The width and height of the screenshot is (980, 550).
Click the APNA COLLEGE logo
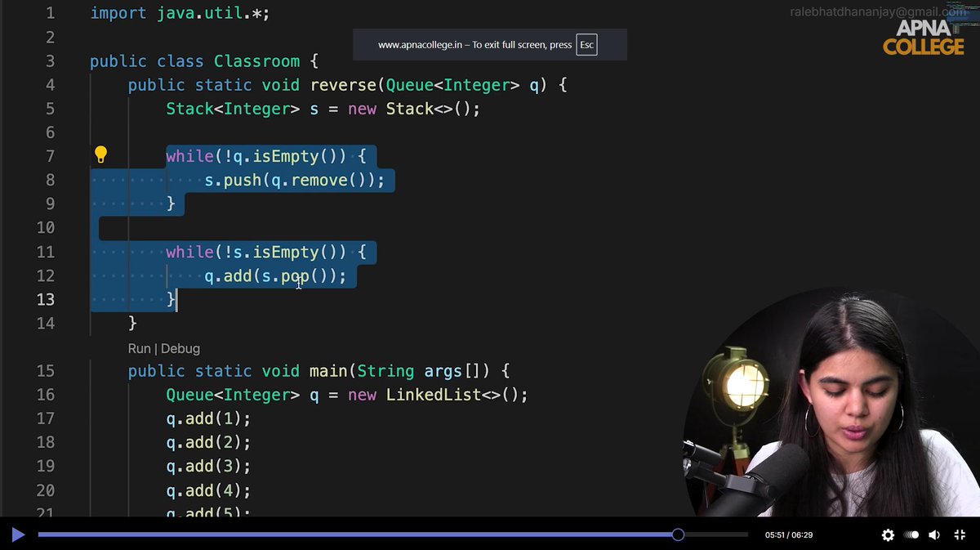point(924,38)
